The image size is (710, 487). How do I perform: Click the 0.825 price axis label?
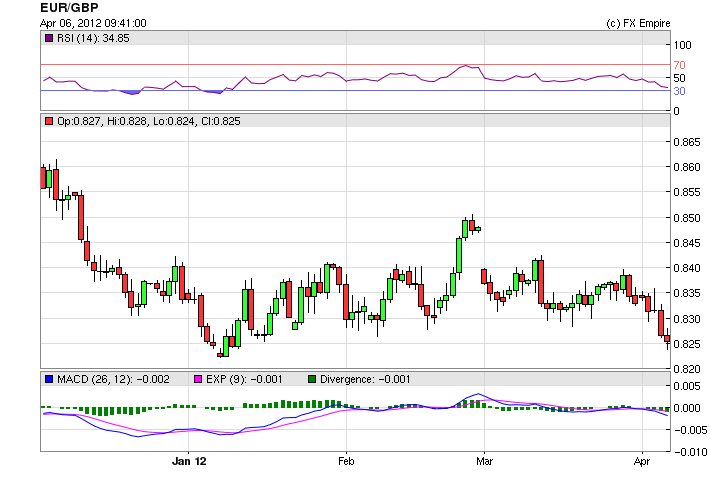tap(687, 344)
